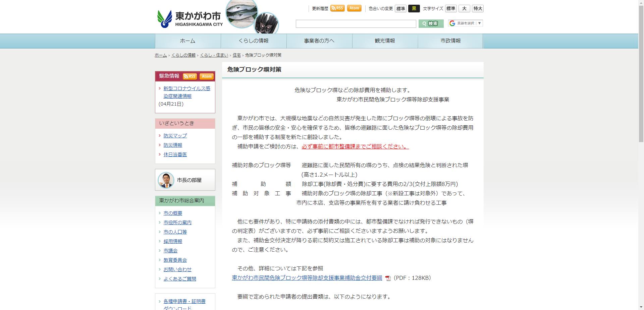Open the 観光情報 navigation tab
This screenshot has height=310, width=644.
tap(385, 41)
